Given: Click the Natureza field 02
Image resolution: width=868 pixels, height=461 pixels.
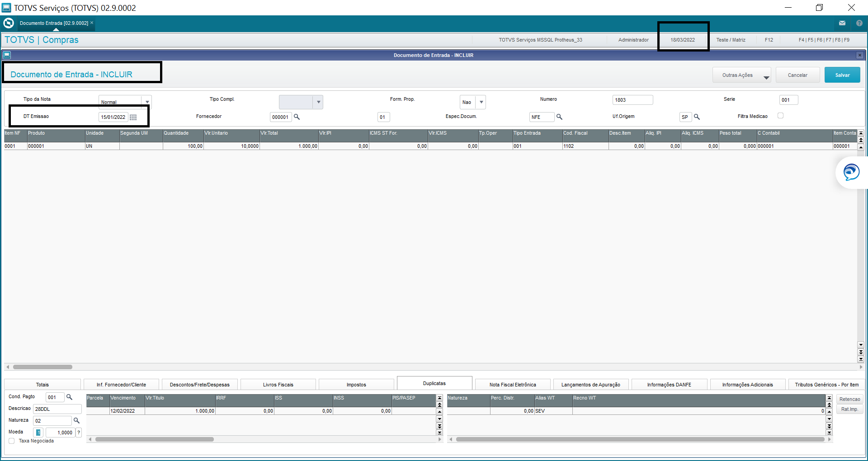Looking at the screenshot, I should 52,421.
